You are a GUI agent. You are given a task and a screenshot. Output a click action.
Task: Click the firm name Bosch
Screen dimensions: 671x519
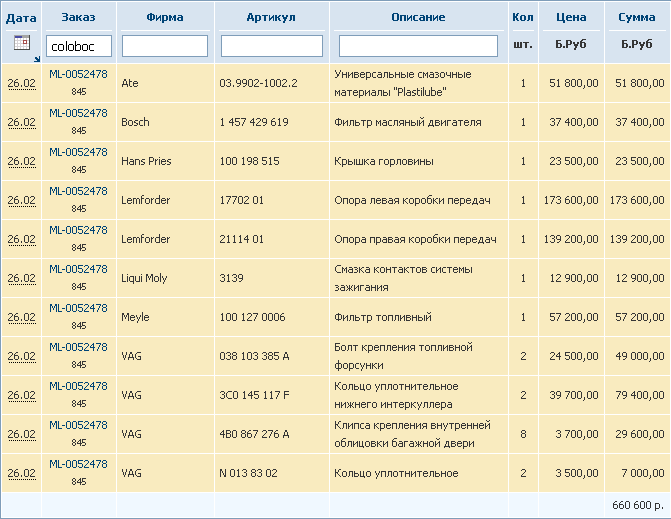(135, 122)
